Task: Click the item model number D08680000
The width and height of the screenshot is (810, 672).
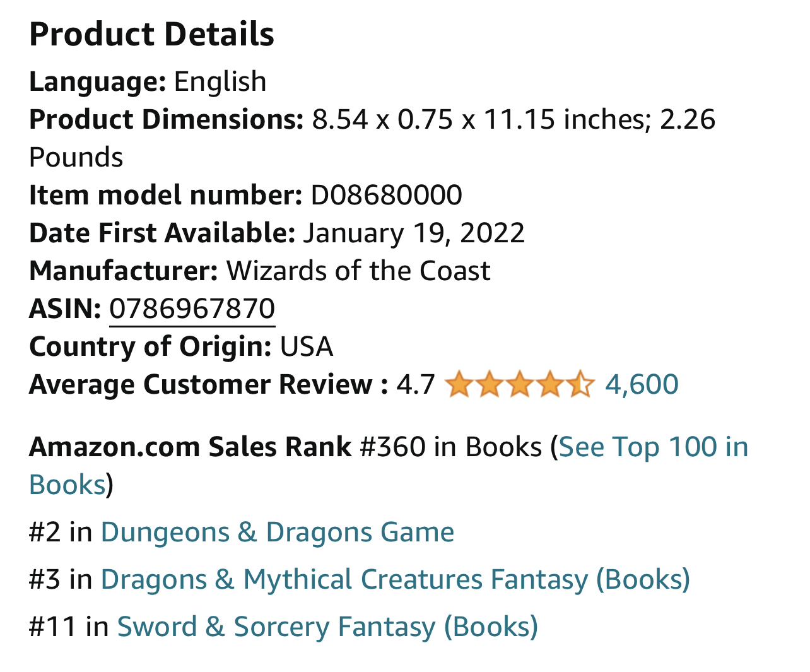Action: point(386,196)
